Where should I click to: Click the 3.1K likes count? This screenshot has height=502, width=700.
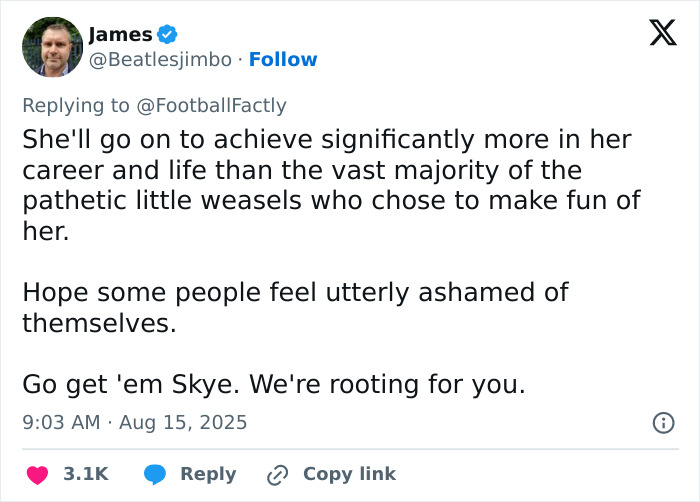point(86,474)
